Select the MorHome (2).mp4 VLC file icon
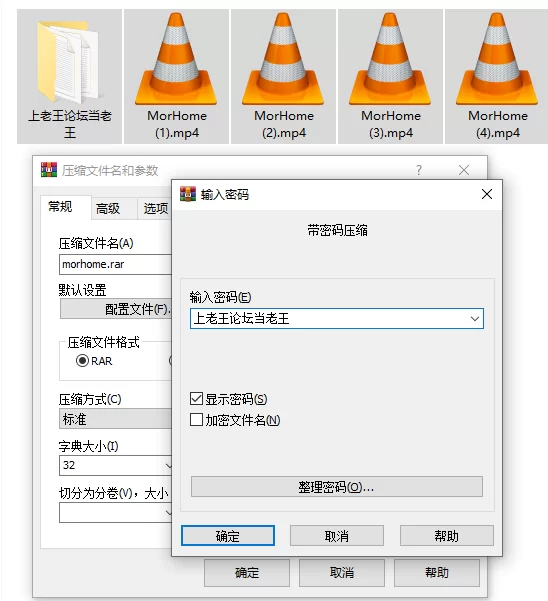 point(283,59)
